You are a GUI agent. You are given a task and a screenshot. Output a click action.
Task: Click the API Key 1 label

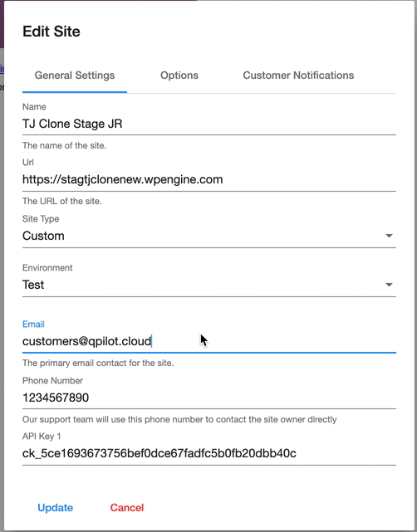pos(42,437)
